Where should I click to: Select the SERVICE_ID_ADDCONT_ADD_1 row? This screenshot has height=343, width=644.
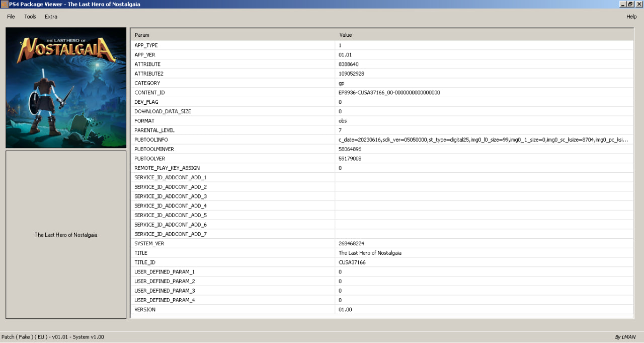point(382,177)
